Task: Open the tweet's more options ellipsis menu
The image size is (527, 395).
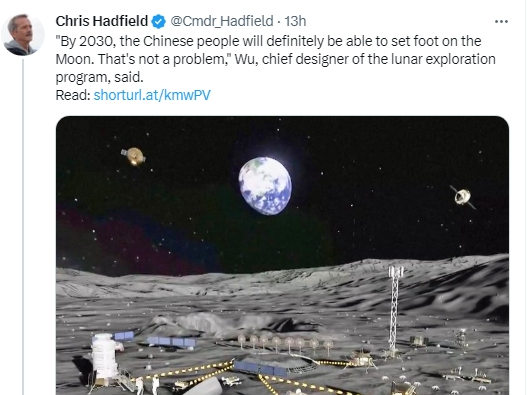Action: coord(501,22)
